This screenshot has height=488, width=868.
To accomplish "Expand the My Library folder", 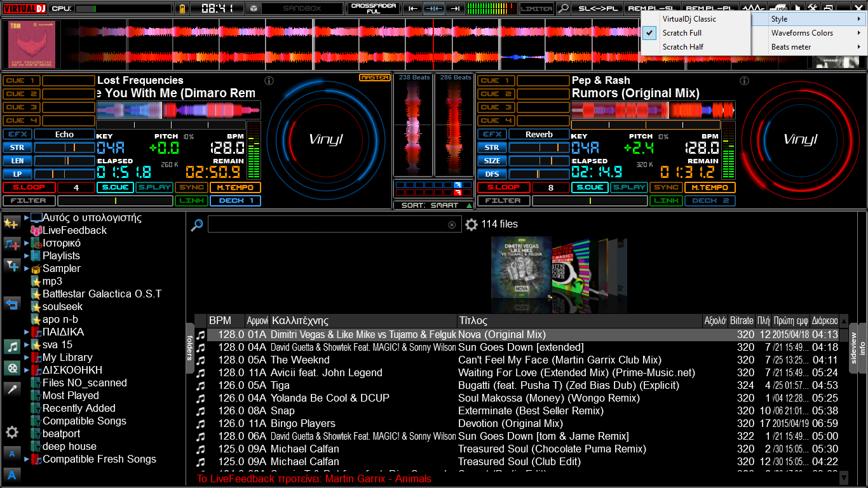I will coord(27,357).
